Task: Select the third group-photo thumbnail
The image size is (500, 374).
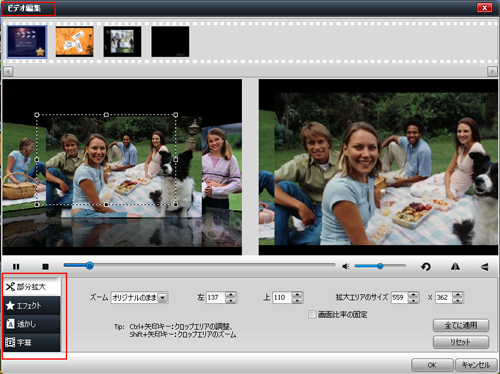Action: point(122,42)
